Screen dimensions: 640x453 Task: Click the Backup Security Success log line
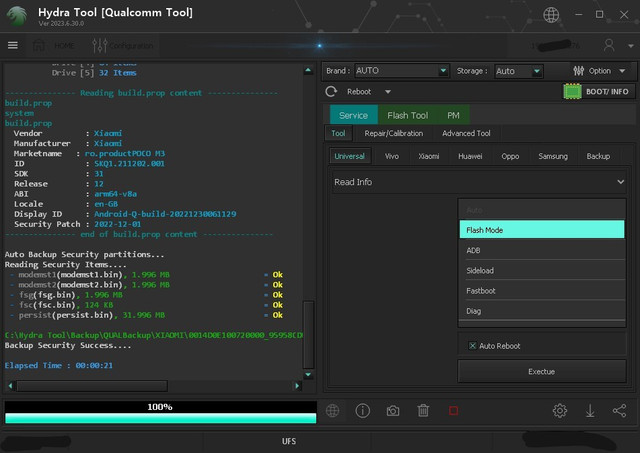(68, 345)
